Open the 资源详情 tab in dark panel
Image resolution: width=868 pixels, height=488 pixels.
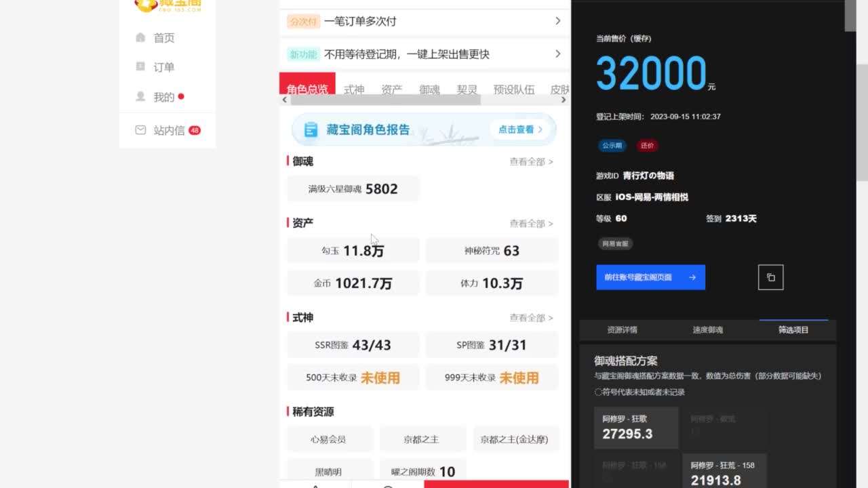tap(622, 330)
